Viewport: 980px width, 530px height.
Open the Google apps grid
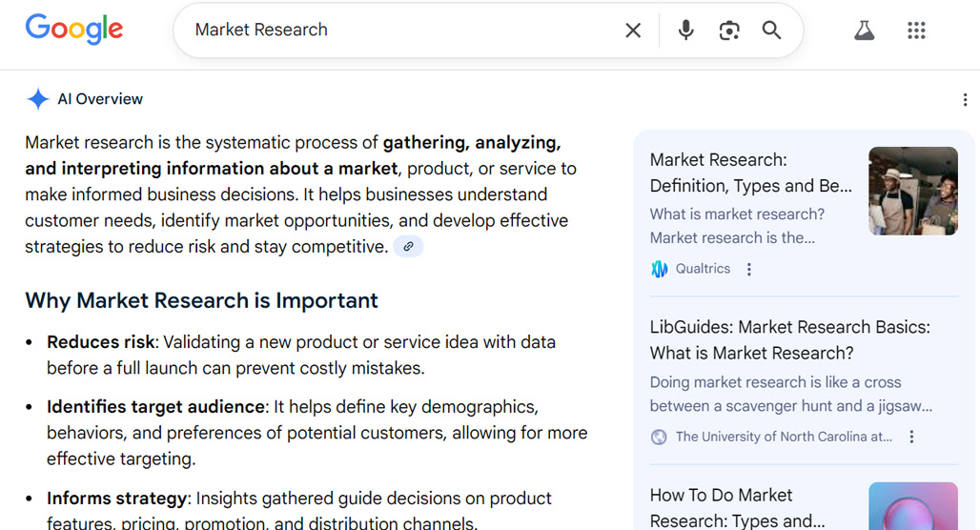pyautogui.click(x=916, y=30)
